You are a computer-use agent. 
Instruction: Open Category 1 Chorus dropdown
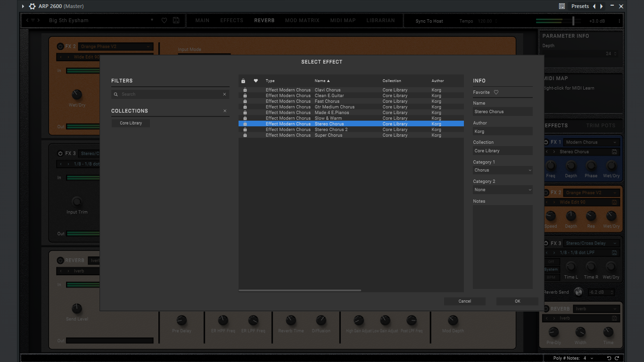pos(503,170)
